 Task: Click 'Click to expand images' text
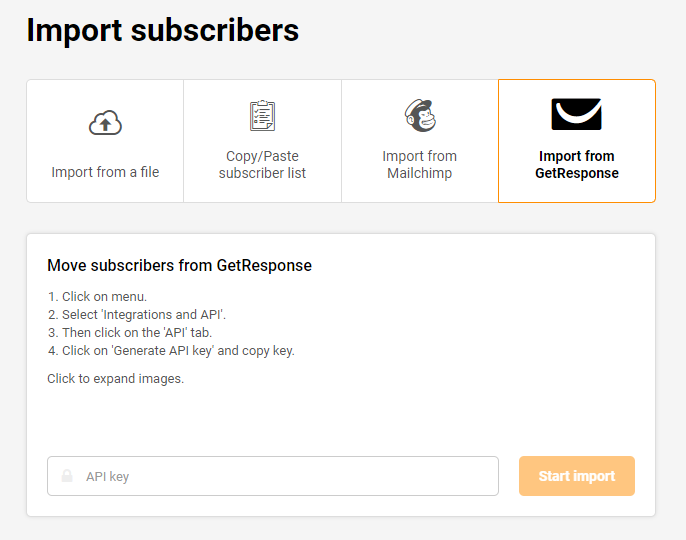pos(116,379)
